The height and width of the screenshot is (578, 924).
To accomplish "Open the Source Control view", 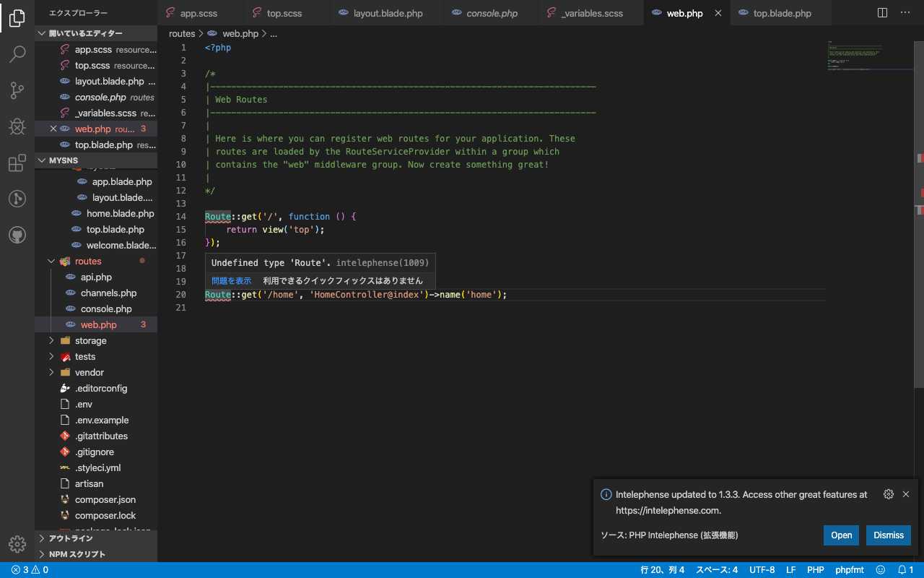I will pyautogui.click(x=17, y=90).
